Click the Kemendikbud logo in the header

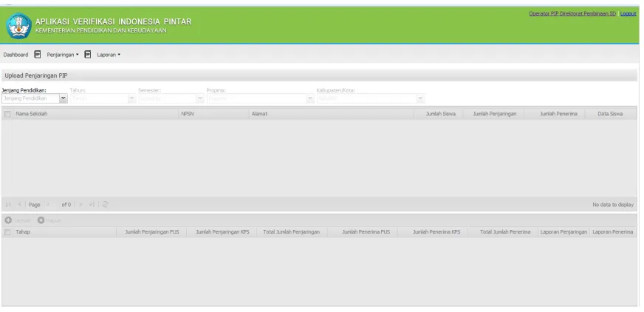click(19, 25)
